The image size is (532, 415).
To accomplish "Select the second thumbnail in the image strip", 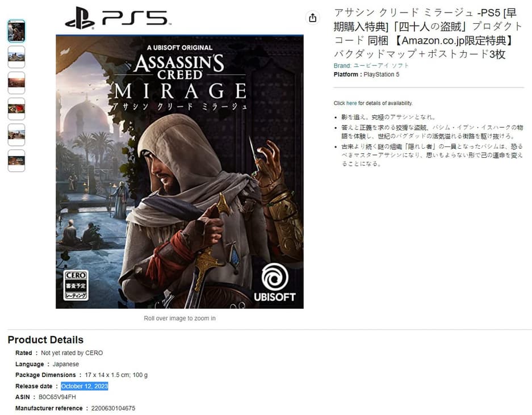I will point(16,57).
